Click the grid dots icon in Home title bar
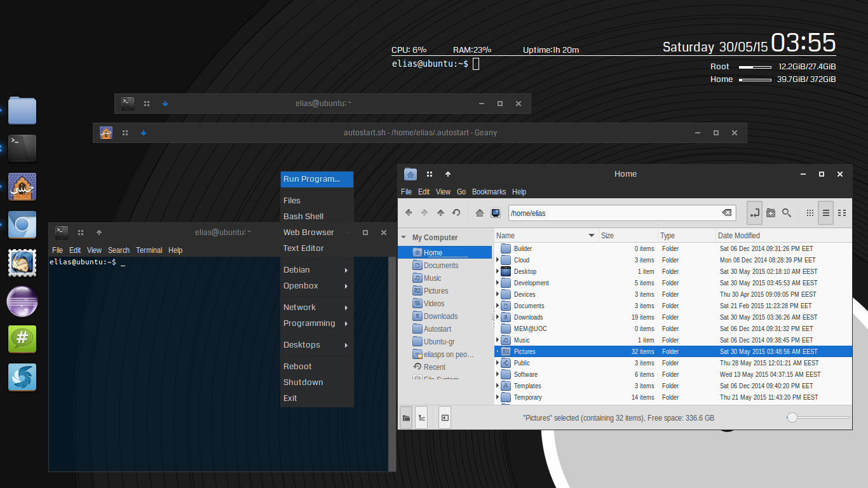 (430, 174)
